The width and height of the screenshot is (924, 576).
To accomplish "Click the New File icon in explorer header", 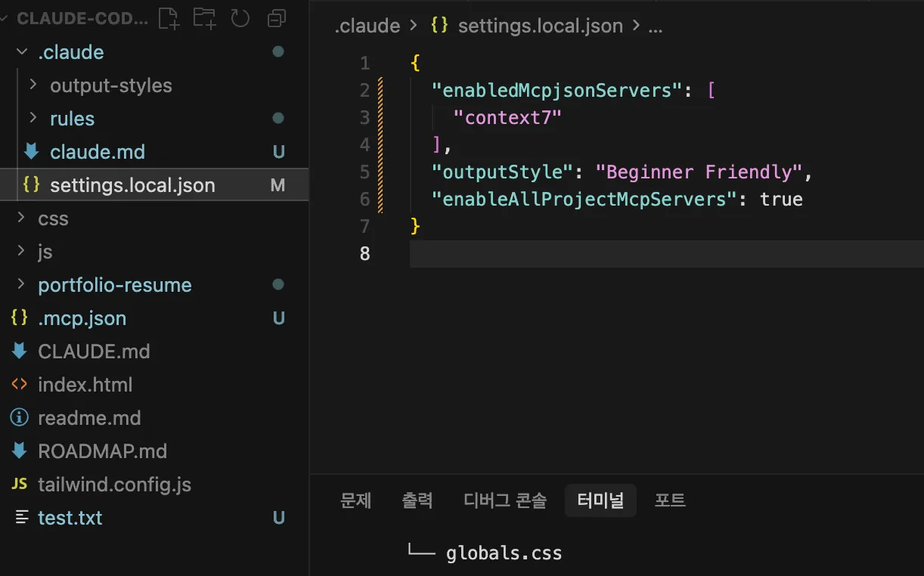I will [169, 18].
